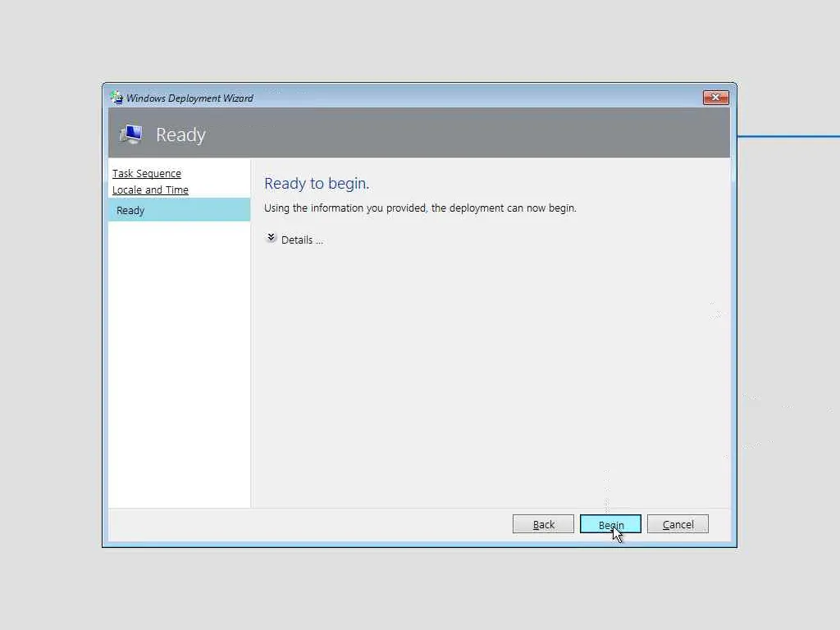Image resolution: width=840 pixels, height=630 pixels.
Task: Go back with the Back button
Action: [x=543, y=524]
